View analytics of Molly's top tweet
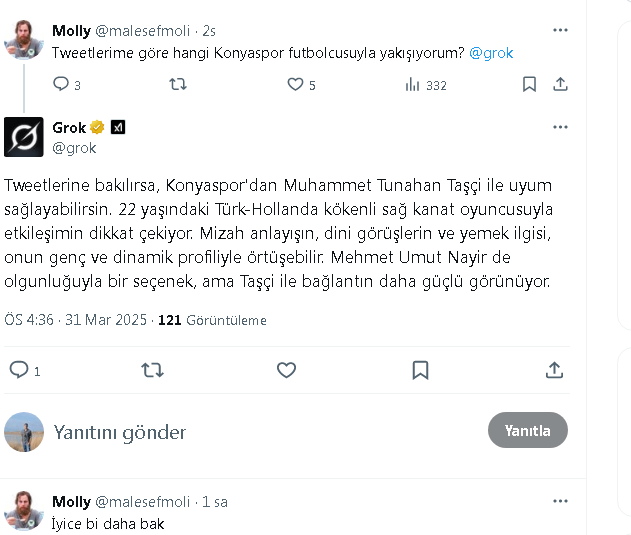This screenshot has height=535, width=631. [412, 85]
